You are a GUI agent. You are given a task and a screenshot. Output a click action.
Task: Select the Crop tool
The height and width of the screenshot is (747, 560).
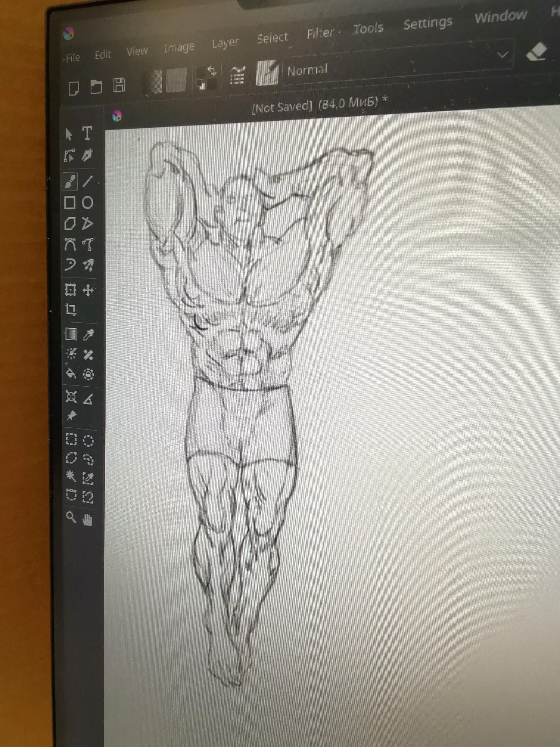click(x=71, y=310)
